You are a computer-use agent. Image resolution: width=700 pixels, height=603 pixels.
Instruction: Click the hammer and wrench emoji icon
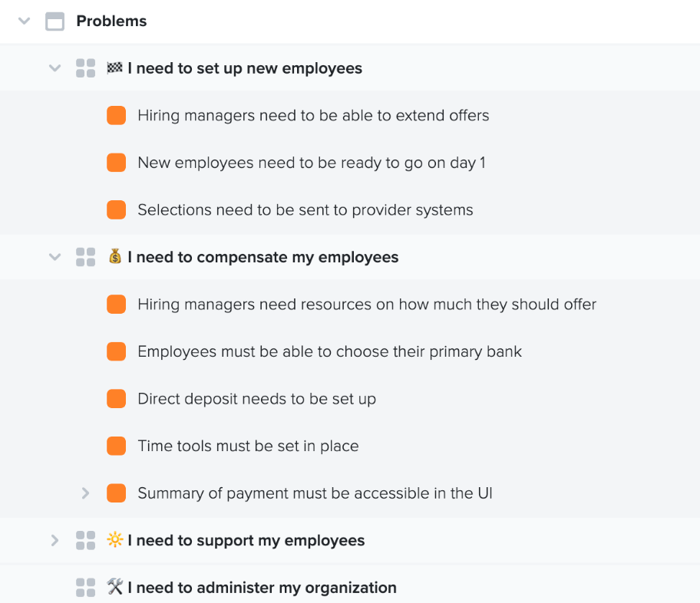point(114,586)
